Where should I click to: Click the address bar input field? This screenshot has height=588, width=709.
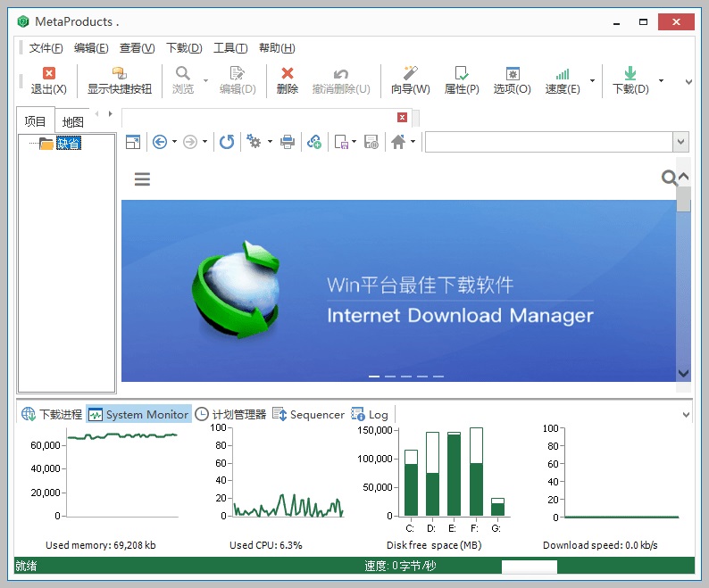coord(549,142)
